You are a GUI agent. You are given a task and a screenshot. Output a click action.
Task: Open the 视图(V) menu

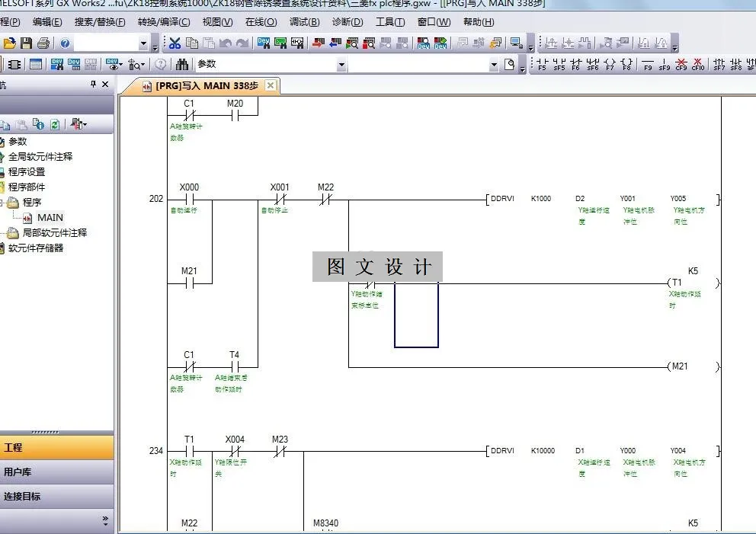[217, 22]
